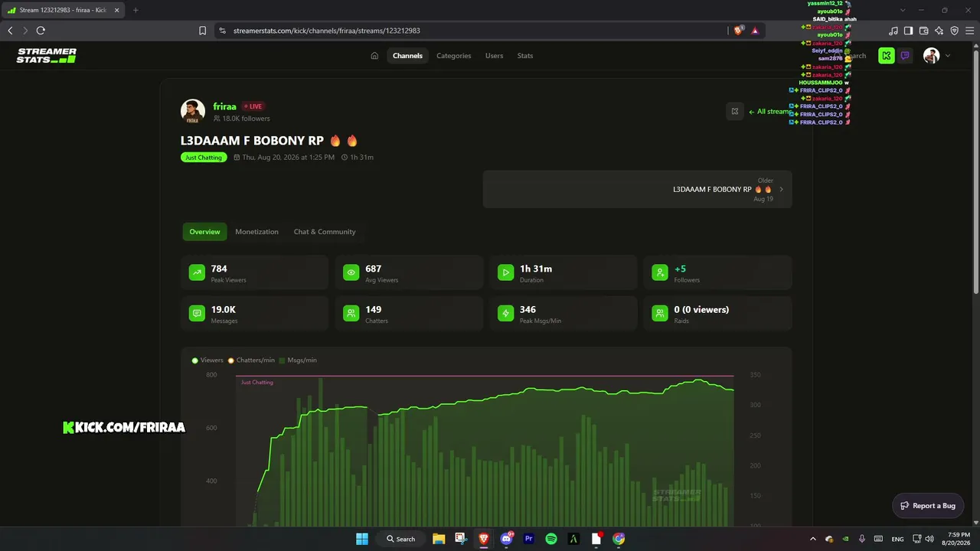
Task: Open Spotify from the taskbar
Action: tap(551, 539)
